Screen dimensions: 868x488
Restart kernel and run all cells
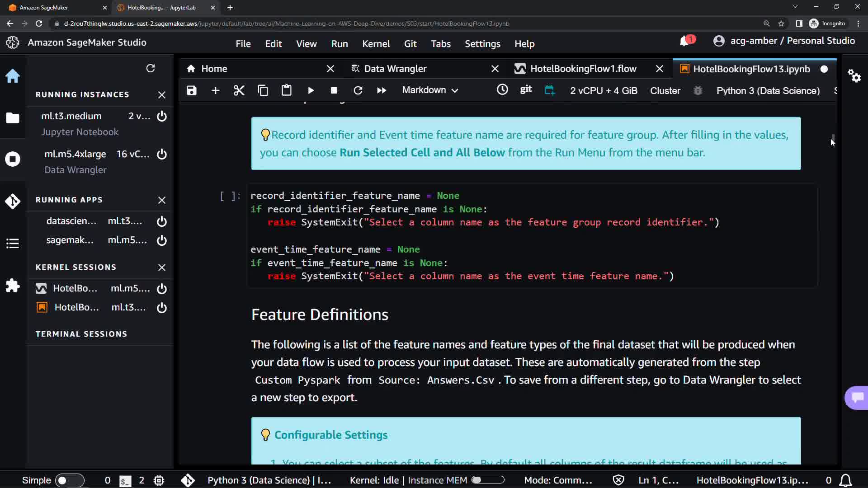[382, 90]
